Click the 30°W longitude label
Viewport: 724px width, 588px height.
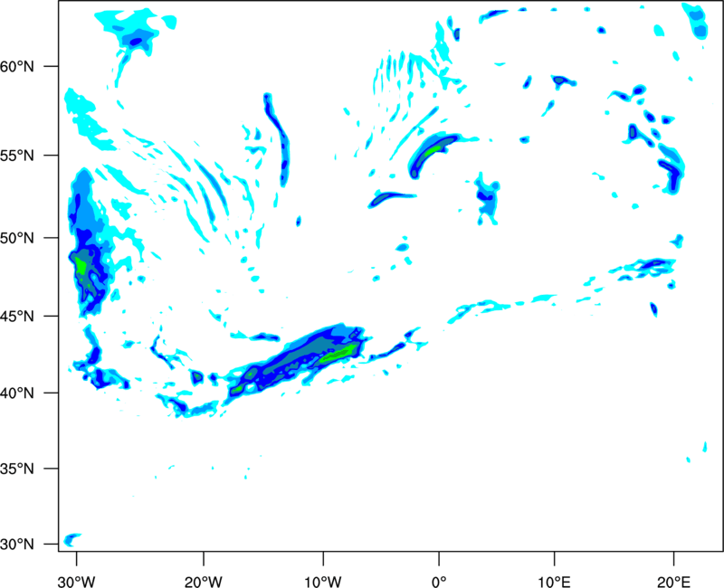click(x=76, y=582)
